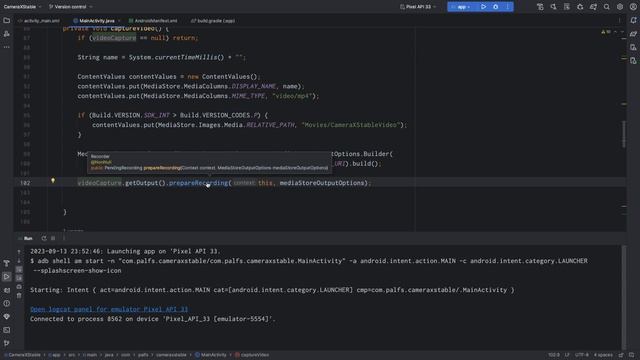Screen dimensions: 640x360
Task: Click line number 102 in the gutter
Action: tap(25, 183)
